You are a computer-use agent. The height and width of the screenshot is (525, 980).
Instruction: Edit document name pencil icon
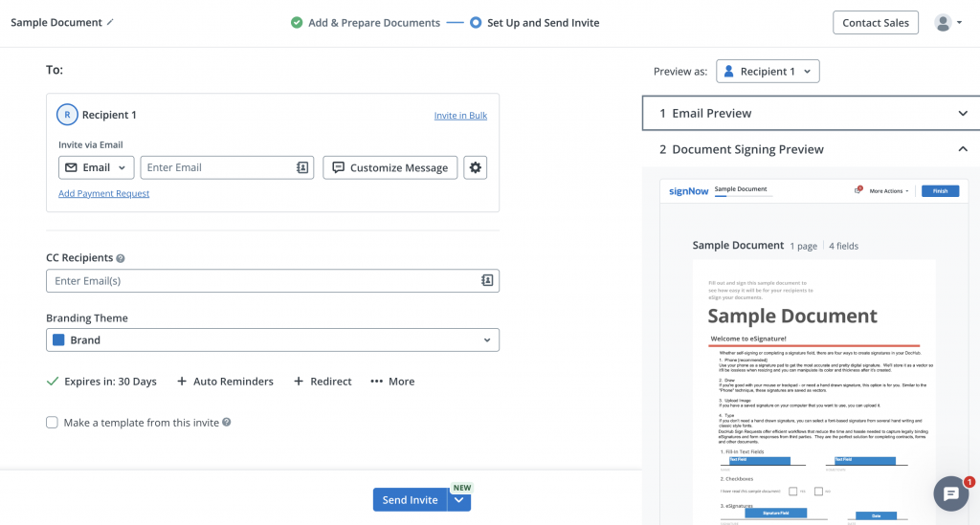click(x=110, y=22)
